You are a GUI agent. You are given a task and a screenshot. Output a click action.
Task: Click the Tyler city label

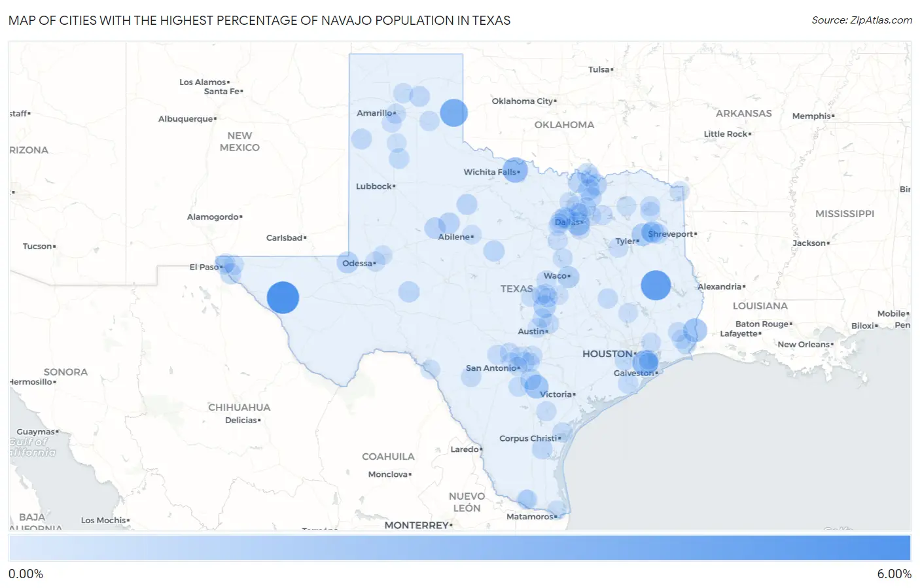coord(627,241)
